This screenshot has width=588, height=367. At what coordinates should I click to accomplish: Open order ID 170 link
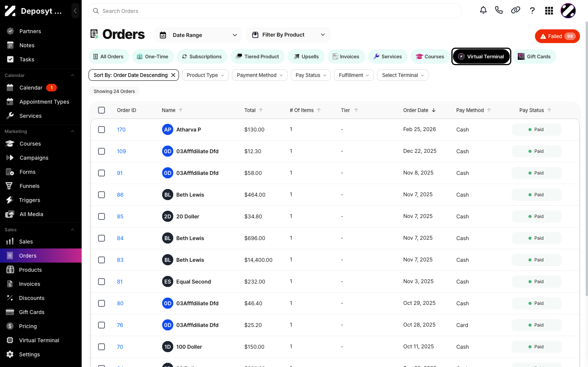[121, 130]
